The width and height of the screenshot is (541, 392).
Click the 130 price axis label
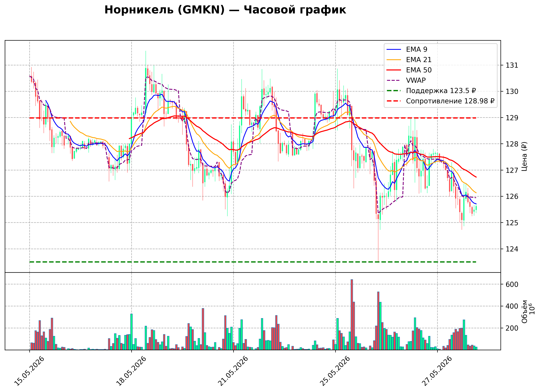tap(512, 92)
